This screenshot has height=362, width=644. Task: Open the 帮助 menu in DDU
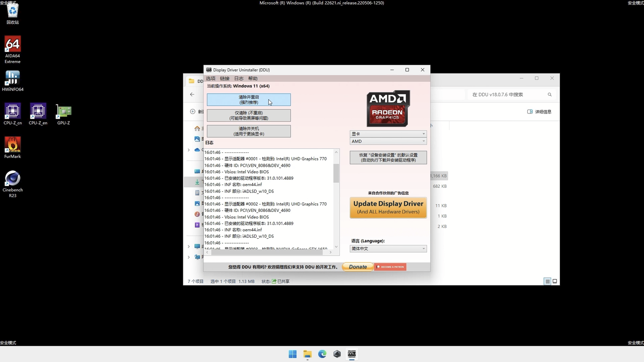(253, 78)
